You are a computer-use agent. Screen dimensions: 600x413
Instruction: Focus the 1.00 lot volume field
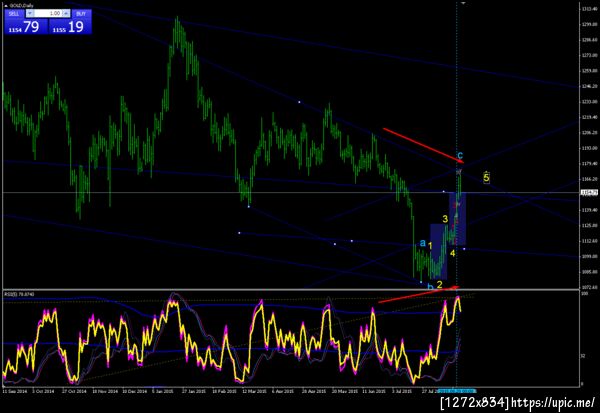click(48, 14)
